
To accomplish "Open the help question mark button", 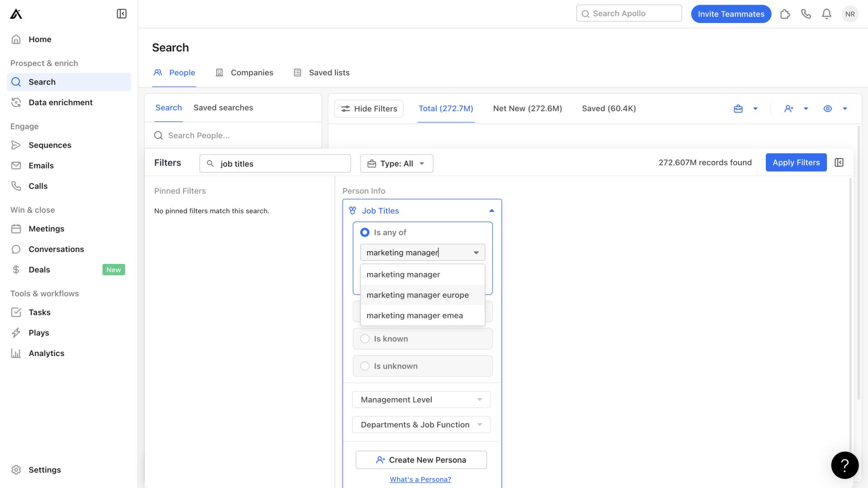I will 844,465.
